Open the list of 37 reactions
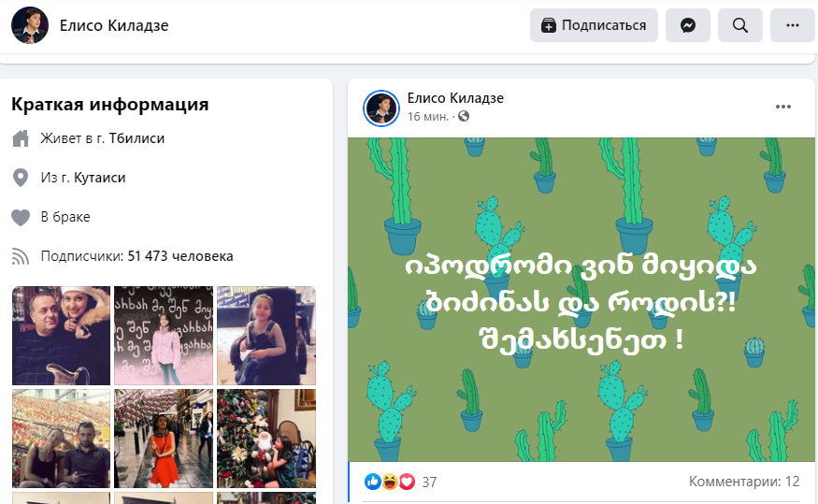The image size is (818, 504). (429, 482)
